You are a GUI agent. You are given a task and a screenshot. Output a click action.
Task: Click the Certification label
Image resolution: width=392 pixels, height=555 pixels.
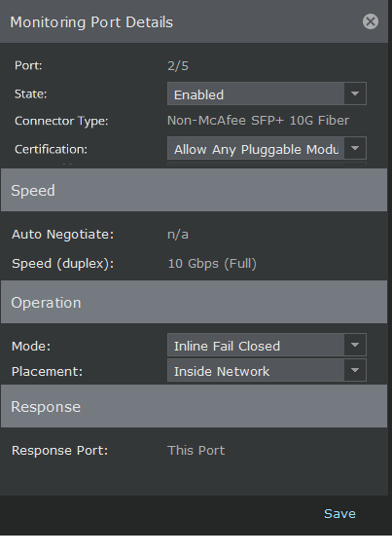(51, 149)
